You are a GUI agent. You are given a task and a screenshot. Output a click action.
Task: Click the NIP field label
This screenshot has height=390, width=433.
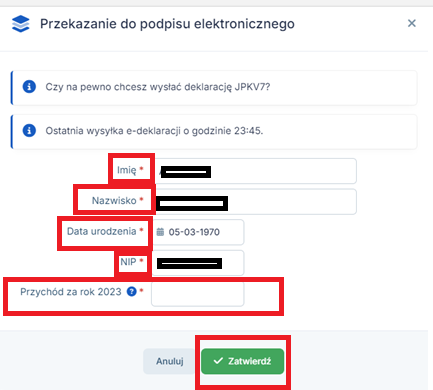tap(128, 262)
